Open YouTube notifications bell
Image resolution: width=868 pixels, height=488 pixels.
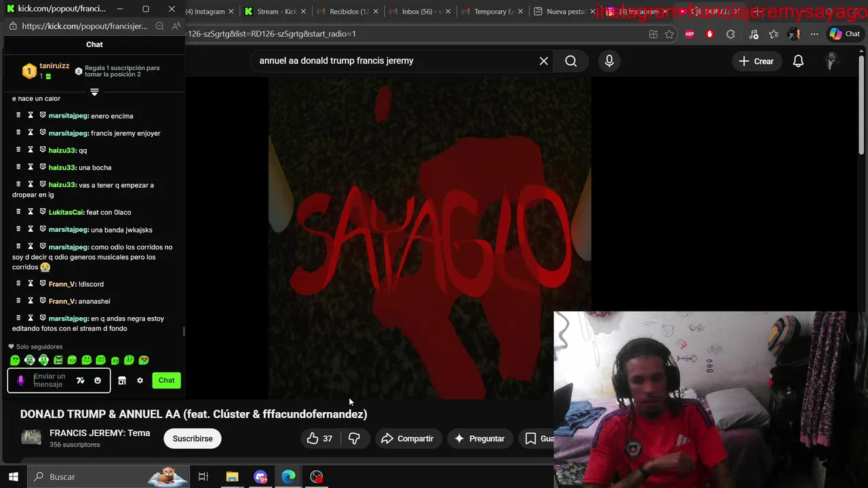tap(798, 61)
